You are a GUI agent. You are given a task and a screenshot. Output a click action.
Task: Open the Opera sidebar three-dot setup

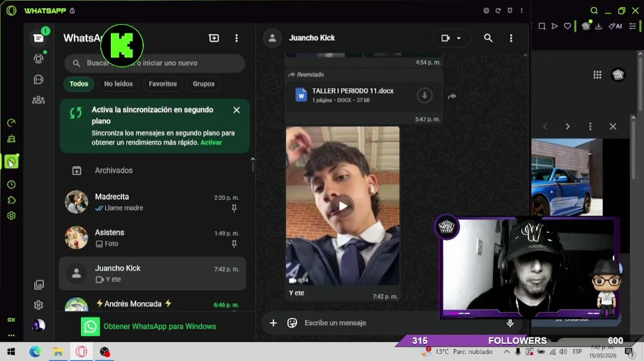[11, 335]
